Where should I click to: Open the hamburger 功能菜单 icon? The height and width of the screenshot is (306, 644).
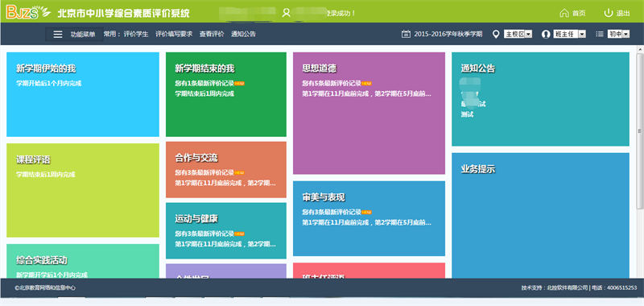(x=58, y=35)
